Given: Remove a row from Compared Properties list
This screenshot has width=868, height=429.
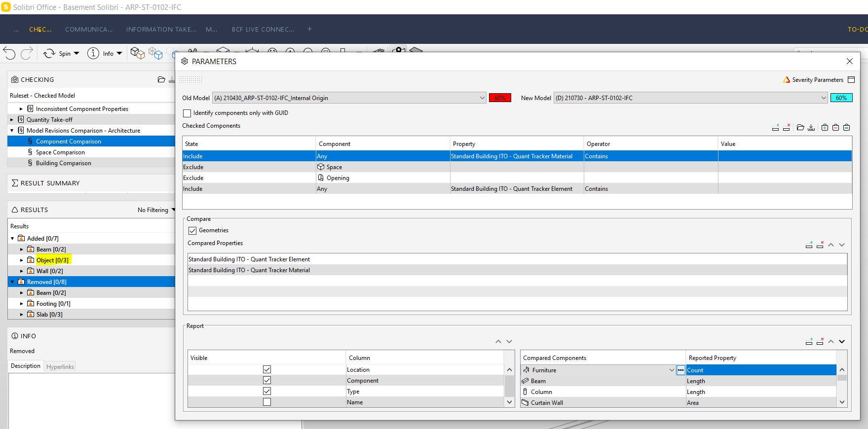Looking at the screenshot, I should [820, 245].
